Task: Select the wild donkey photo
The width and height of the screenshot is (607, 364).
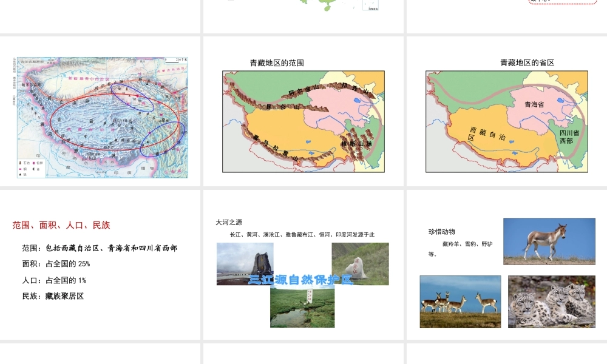Action: (549, 241)
